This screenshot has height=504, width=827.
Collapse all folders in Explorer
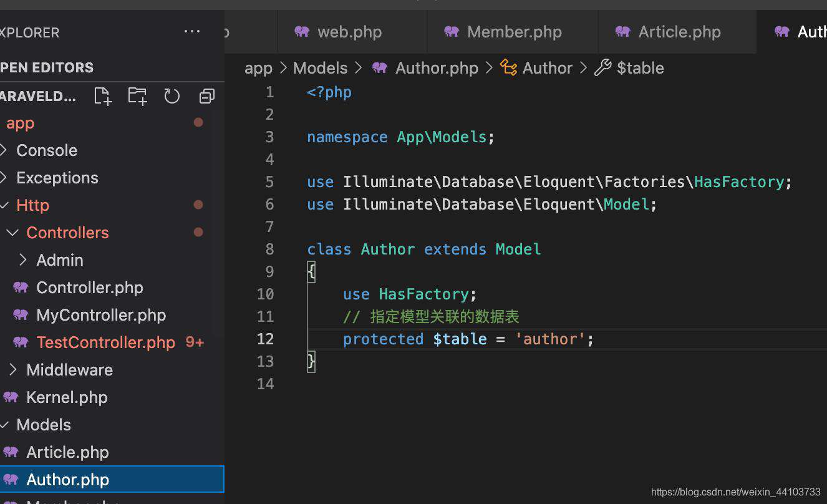click(x=206, y=96)
